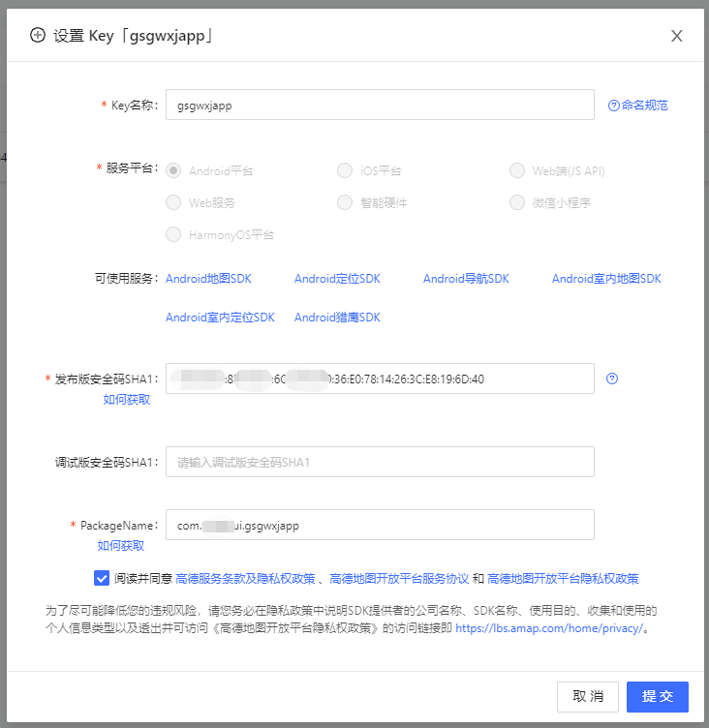Select the HarmonyOS平台 radio button

click(x=173, y=234)
